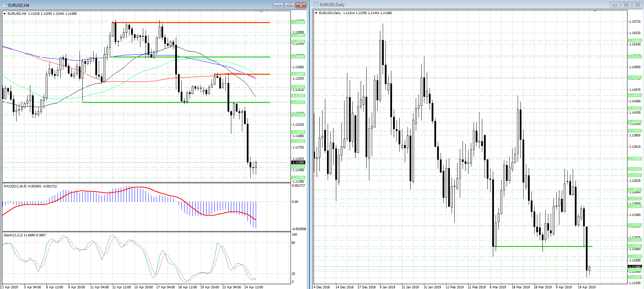644x289 pixels.
Task: Close the EURUSD,H4 chart window
Action: [301, 5]
